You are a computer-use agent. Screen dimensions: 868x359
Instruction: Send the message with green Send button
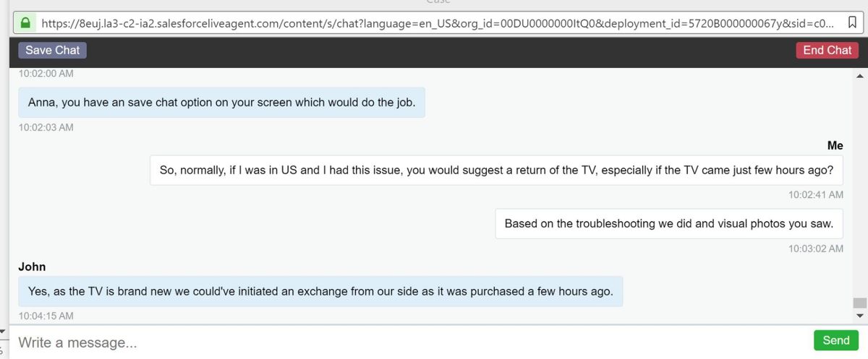(835, 340)
